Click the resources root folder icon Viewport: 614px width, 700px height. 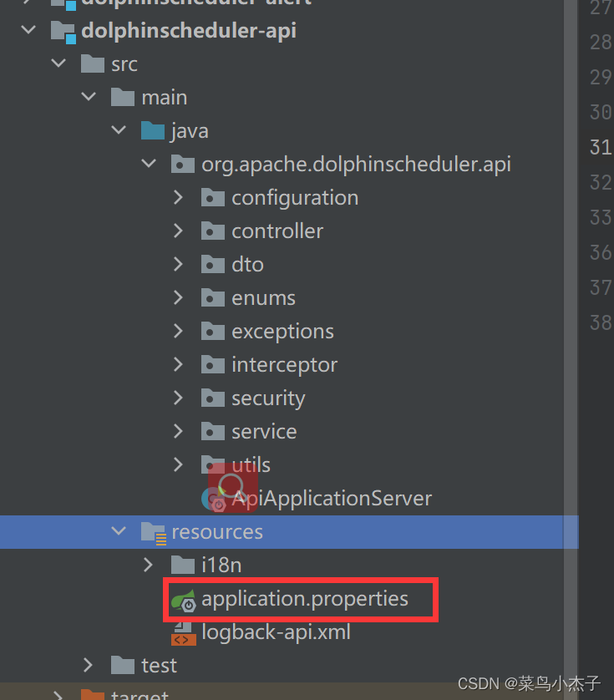click(x=154, y=533)
